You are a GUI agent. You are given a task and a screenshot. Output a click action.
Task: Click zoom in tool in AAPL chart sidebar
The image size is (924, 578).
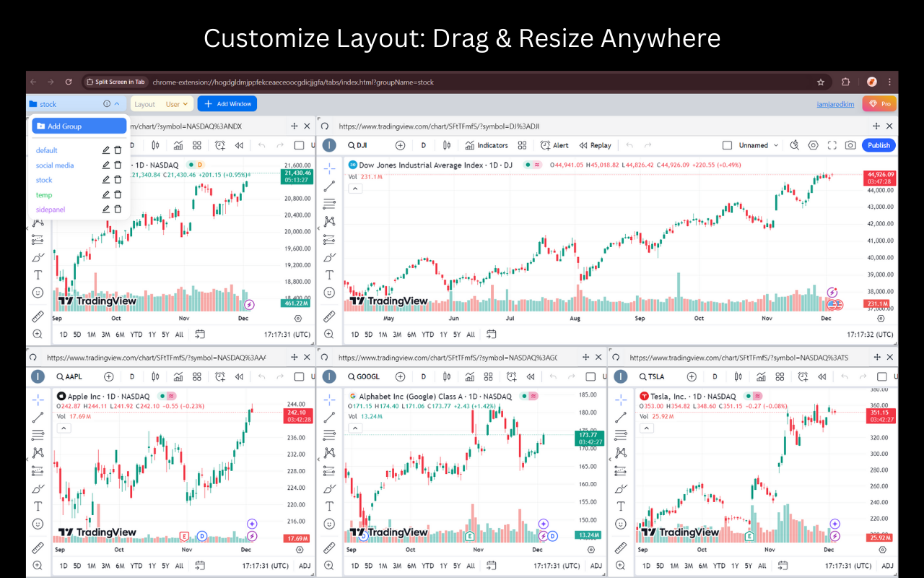(38, 565)
